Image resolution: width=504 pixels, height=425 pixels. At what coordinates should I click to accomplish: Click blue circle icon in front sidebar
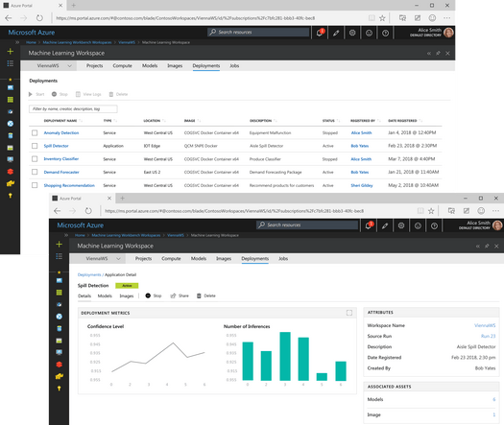point(60,317)
